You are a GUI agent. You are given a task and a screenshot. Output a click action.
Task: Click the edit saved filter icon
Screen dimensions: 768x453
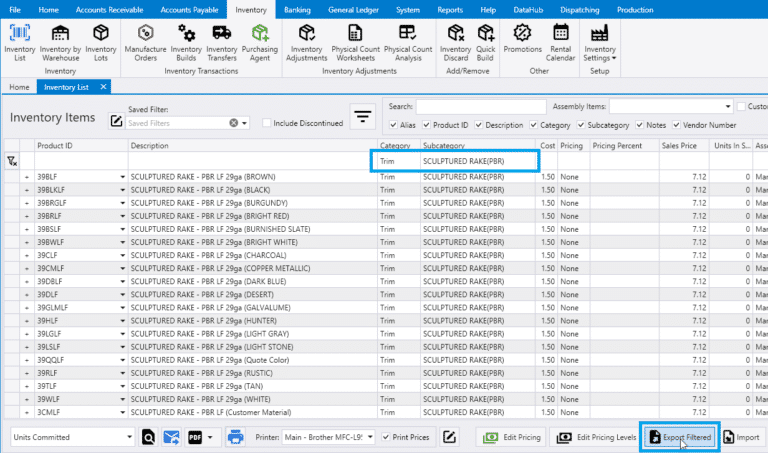116,120
